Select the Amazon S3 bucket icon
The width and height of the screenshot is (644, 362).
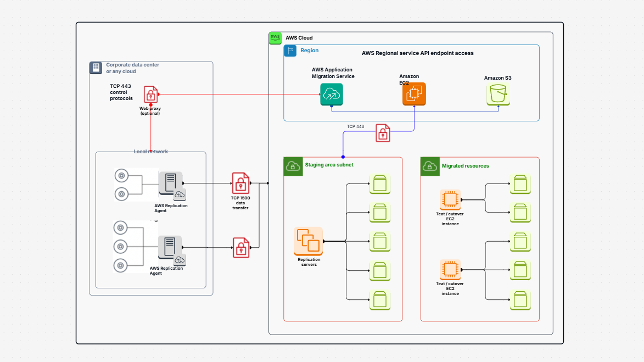[498, 94]
